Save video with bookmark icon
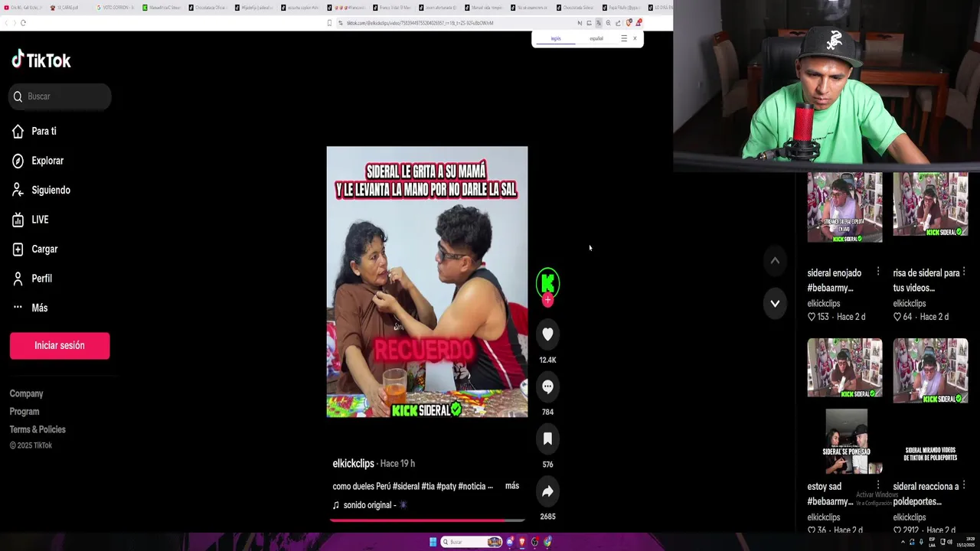The image size is (980, 551). point(547,439)
